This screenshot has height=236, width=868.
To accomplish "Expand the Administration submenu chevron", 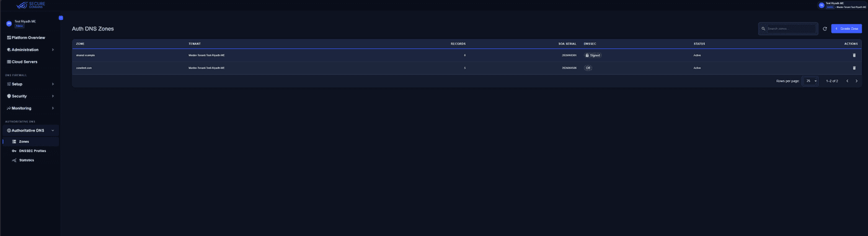I will 53,50.
